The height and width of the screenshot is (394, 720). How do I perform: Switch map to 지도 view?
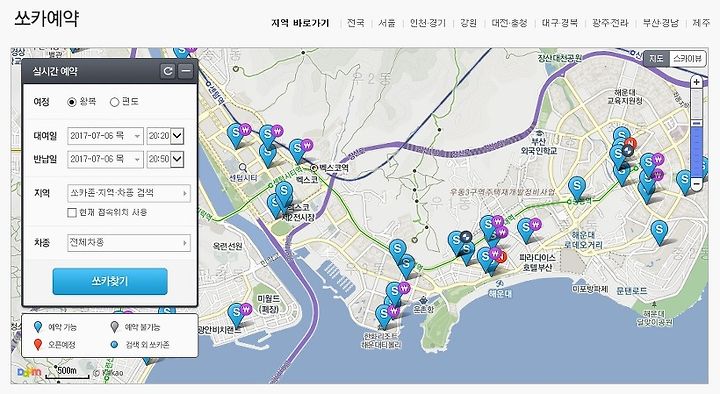coord(657,58)
